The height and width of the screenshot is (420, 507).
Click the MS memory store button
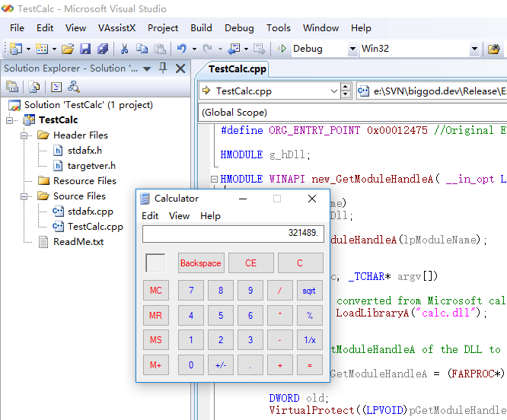click(156, 340)
